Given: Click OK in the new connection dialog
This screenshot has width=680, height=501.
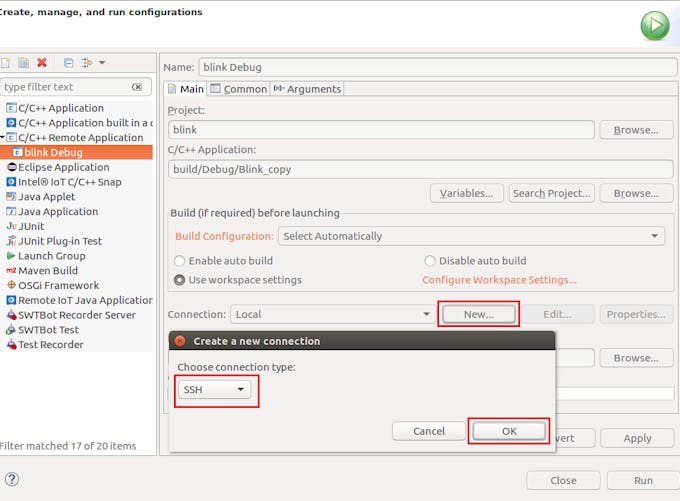Looking at the screenshot, I should [x=509, y=431].
